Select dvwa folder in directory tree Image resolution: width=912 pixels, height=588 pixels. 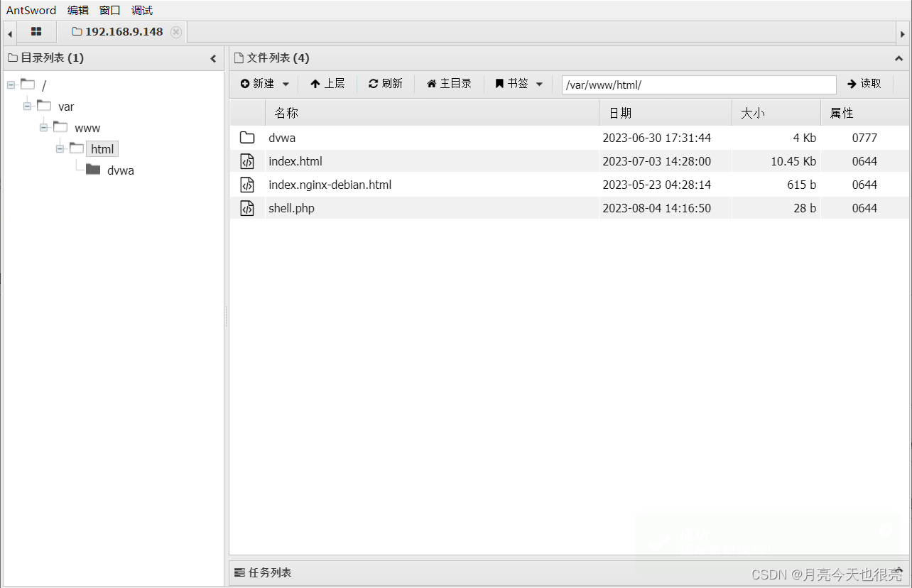(121, 171)
